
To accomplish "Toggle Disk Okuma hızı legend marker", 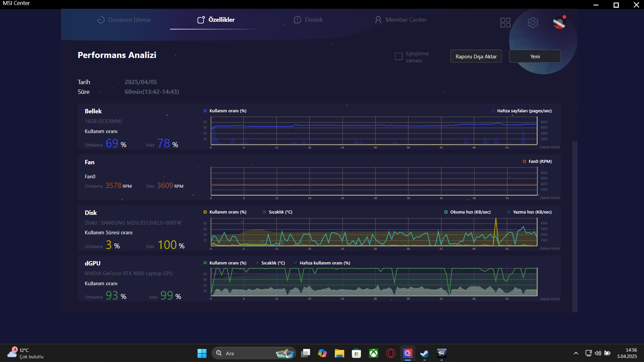I will (x=446, y=212).
